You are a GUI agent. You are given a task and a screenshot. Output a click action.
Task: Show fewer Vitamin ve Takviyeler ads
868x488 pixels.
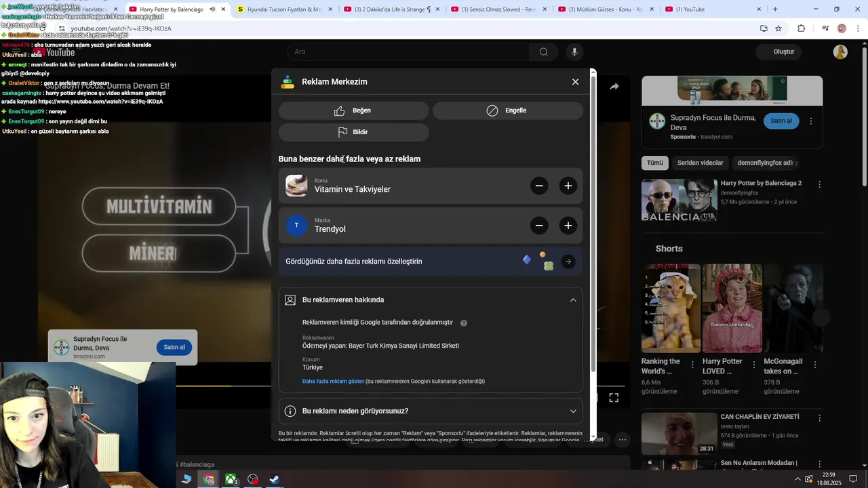point(539,186)
